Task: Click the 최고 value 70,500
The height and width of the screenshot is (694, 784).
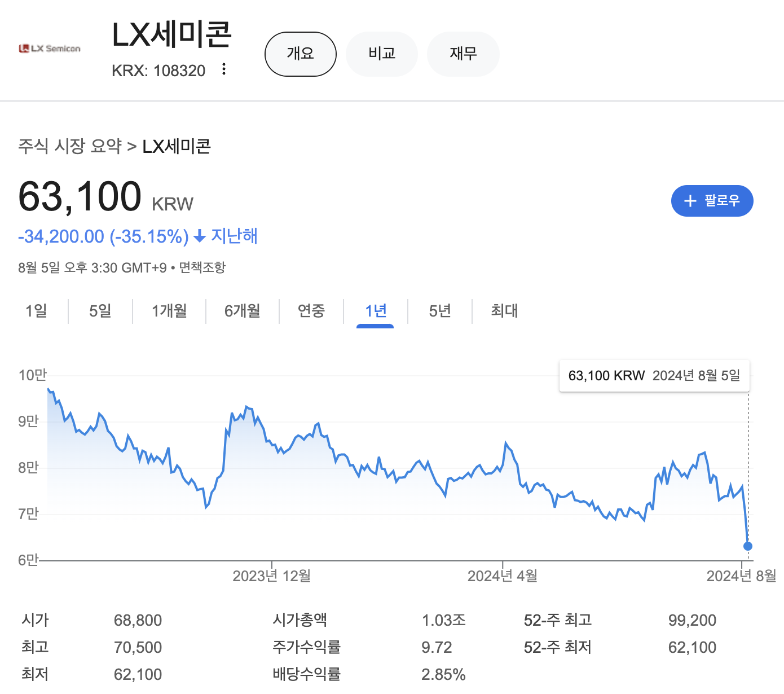Action: [x=138, y=648]
